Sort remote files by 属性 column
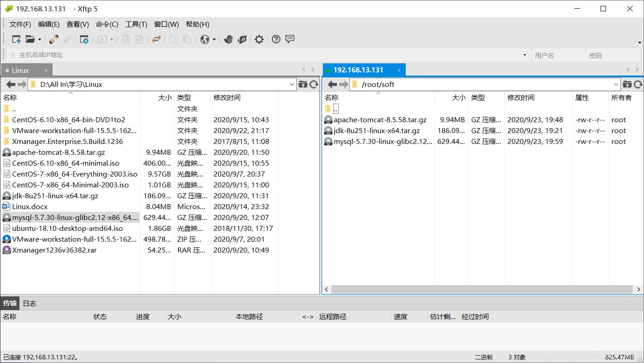This screenshot has height=363, width=644. pyautogui.click(x=590, y=98)
